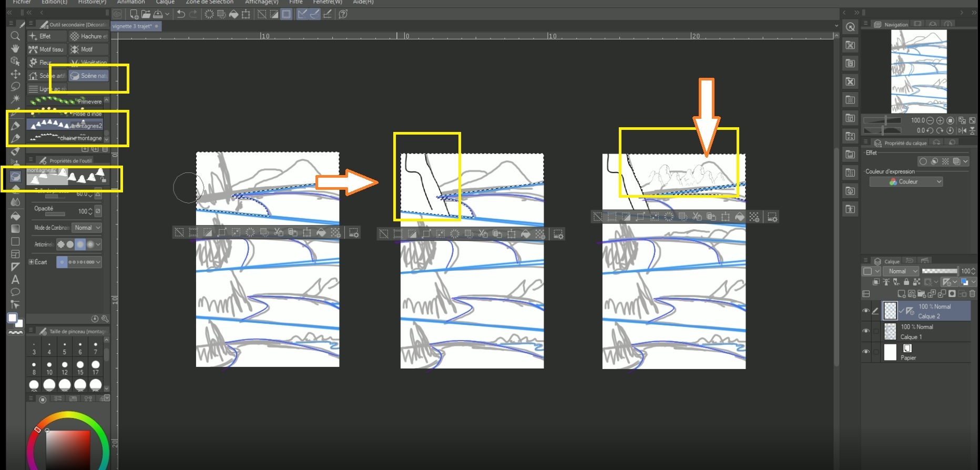
Task: Open the layer blending mode Normal dropdown
Action: (x=901, y=271)
